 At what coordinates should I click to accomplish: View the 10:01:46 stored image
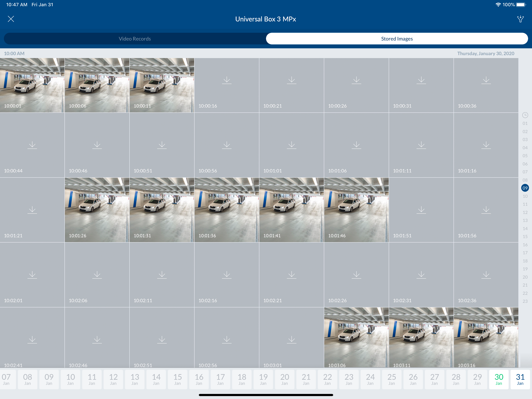coord(356,210)
